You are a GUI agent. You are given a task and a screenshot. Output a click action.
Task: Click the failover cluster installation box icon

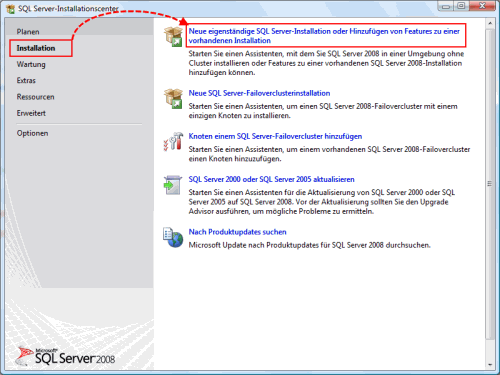[x=173, y=98]
